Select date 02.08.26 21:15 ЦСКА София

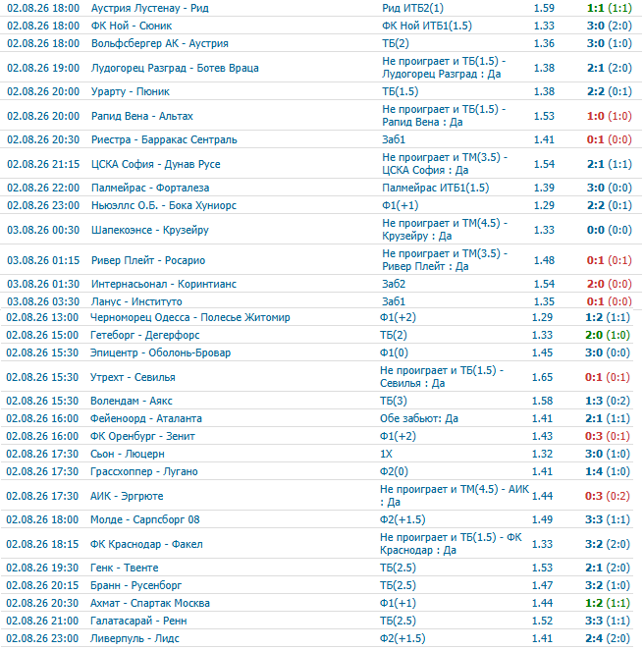[43, 164]
